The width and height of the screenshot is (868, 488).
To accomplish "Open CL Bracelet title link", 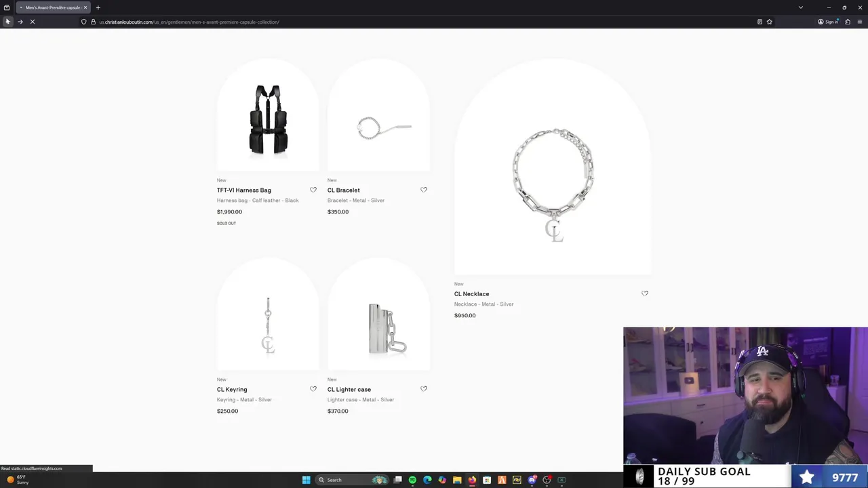I will (x=344, y=190).
